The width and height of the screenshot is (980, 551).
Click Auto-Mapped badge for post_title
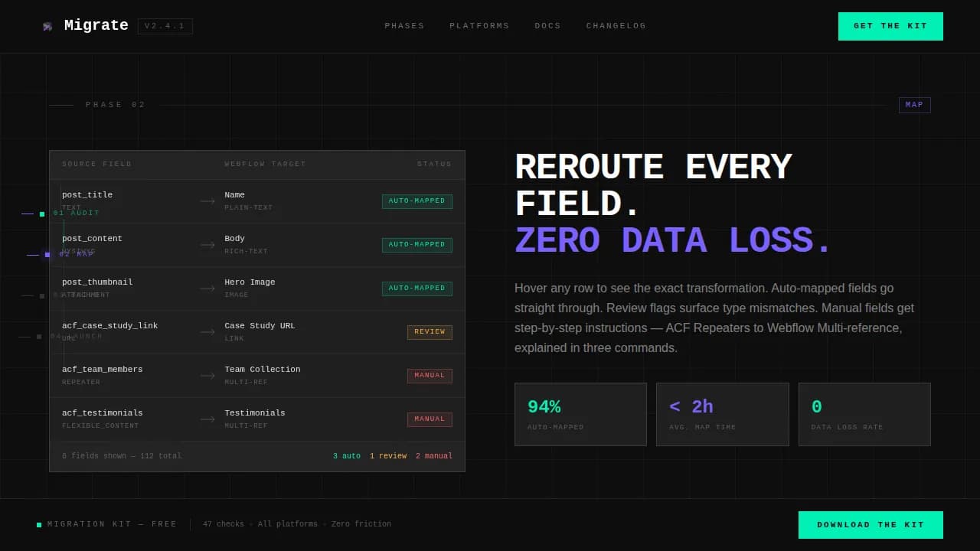coord(417,201)
